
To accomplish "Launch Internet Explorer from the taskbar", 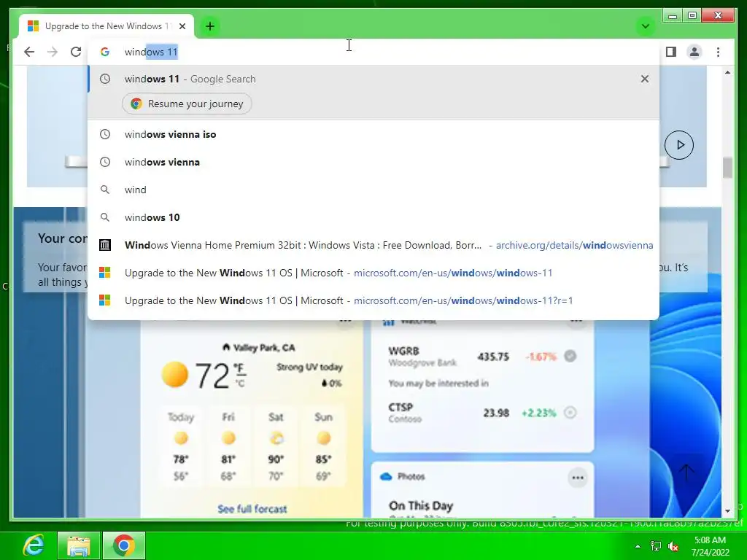I will [x=32, y=545].
